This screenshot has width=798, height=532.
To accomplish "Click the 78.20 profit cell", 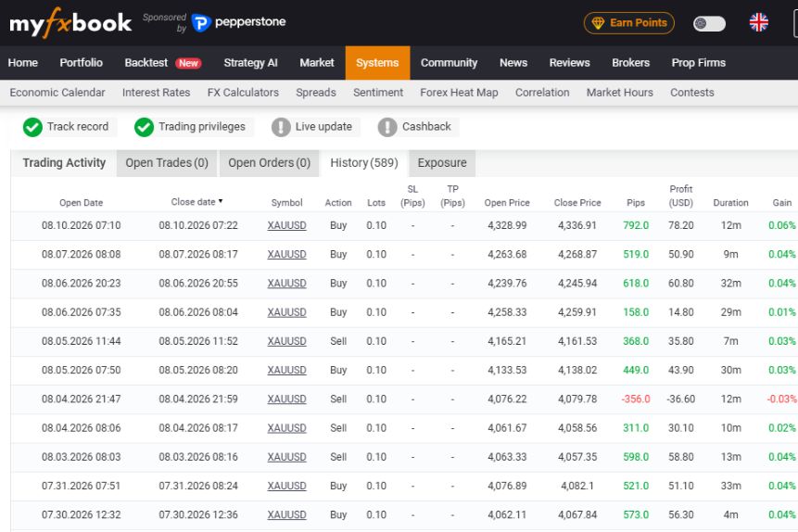I will [681, 225].
